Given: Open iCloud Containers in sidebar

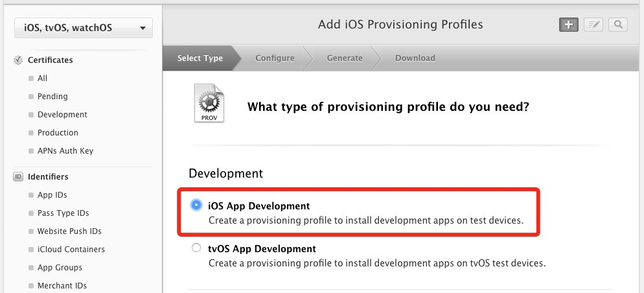Looking at the screenshot, I should [71, 250].
